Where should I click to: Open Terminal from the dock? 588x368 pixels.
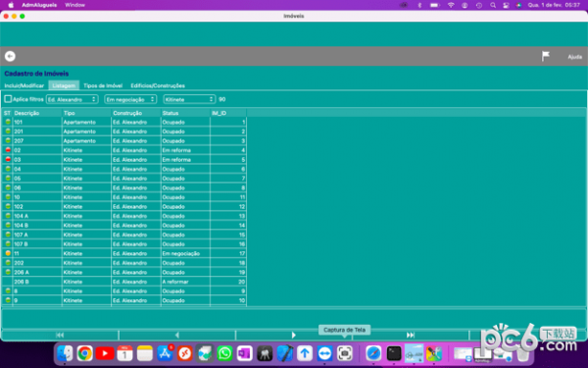394,353
